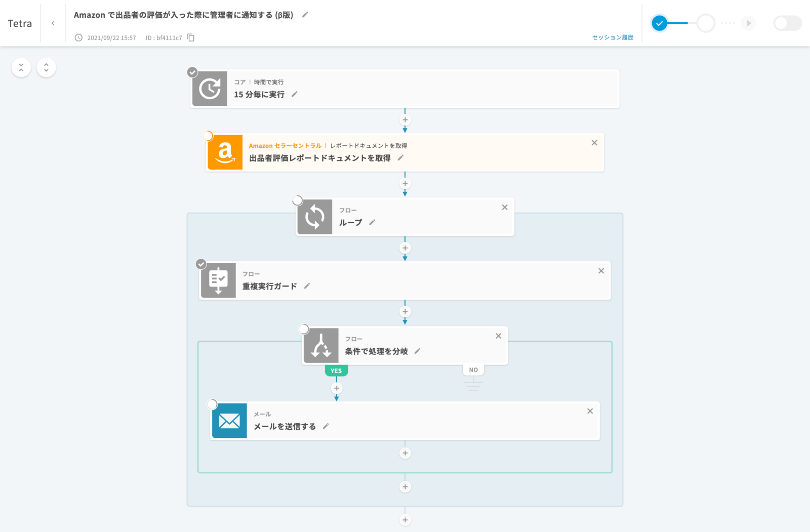Add a step after メールを送信する

coord(405,453)
